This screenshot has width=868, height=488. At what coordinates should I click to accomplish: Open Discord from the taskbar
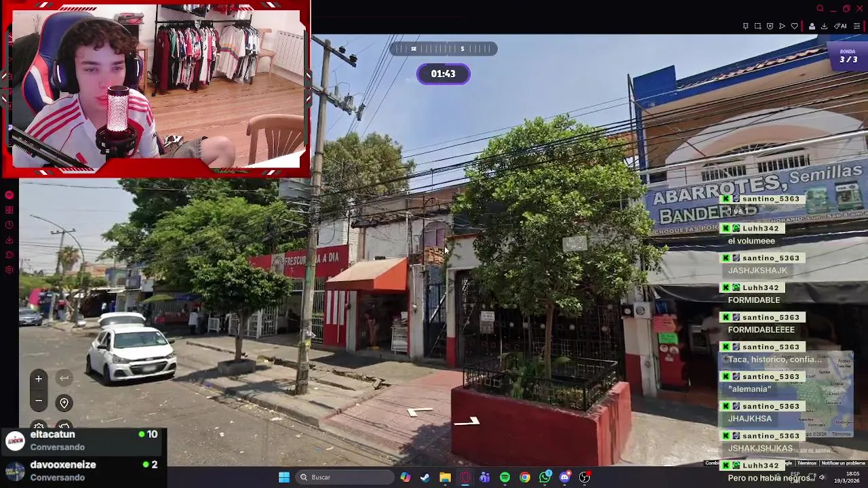pos(565,477)
